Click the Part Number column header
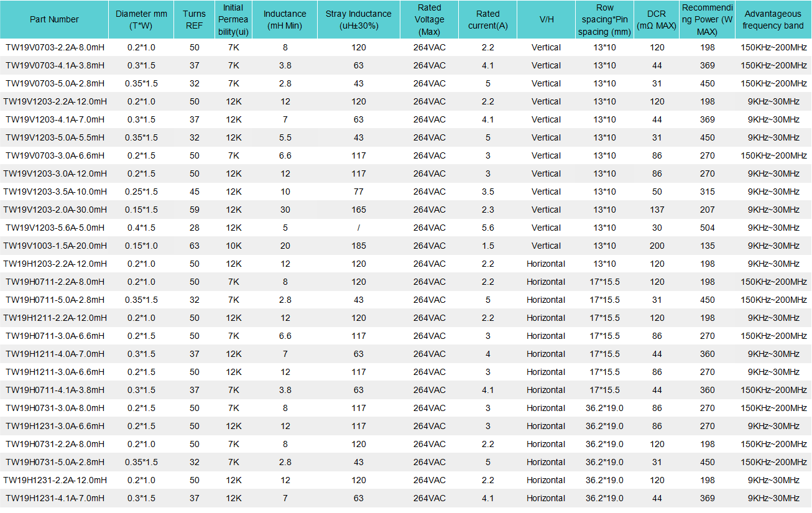The image size is (812, 513). click(54, 19)
